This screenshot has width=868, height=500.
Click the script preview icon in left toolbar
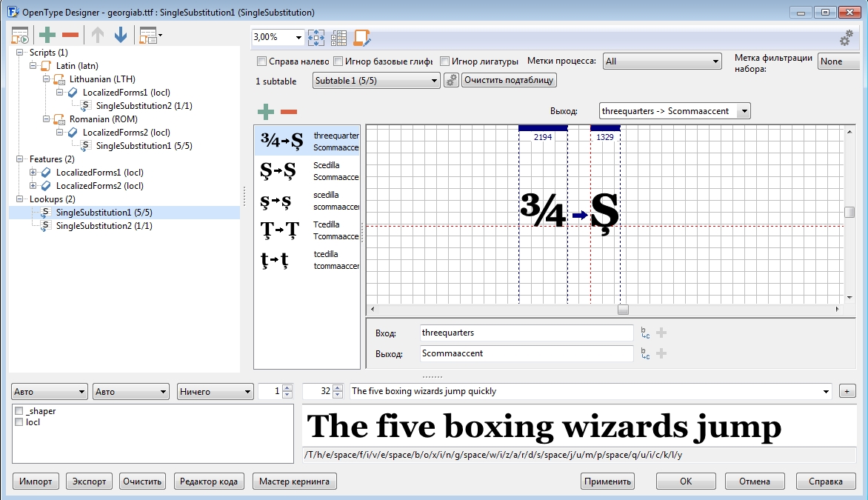click(x=20, y=36)
